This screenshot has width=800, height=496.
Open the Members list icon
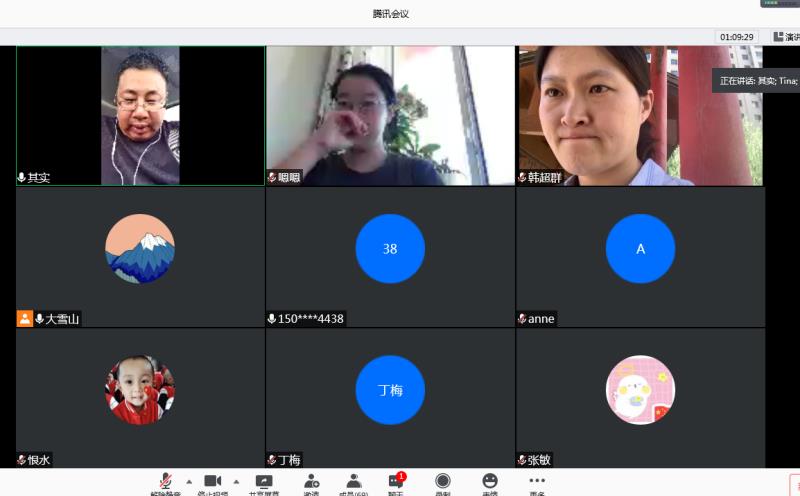pos(353,482)
